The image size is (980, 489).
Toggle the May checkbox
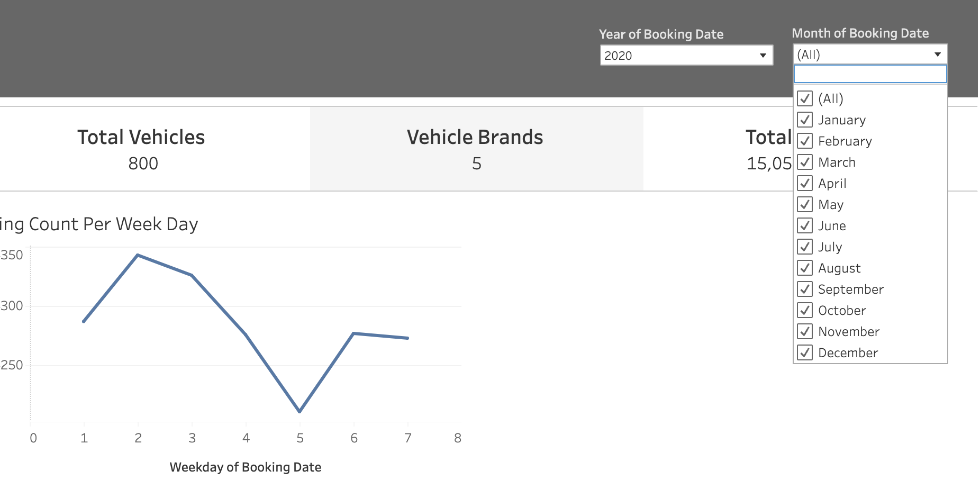(805, 204)
